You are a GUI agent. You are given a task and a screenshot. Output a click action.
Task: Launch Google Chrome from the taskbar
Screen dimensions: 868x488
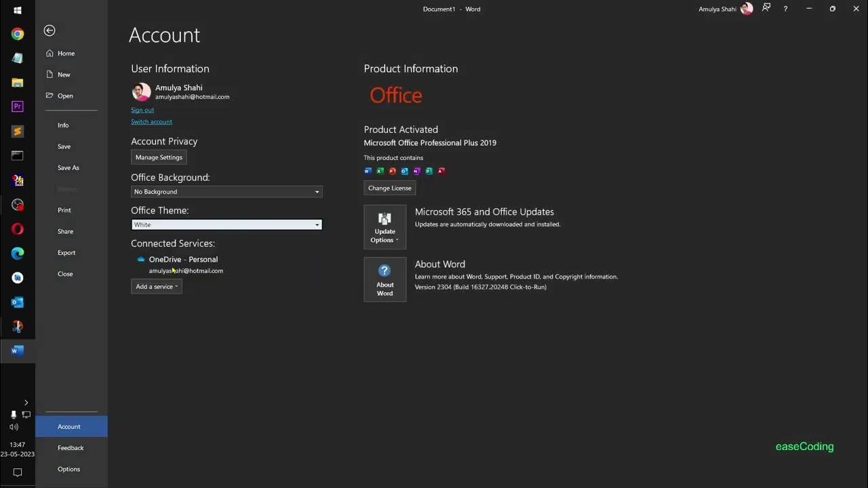(x=18, y=34)
